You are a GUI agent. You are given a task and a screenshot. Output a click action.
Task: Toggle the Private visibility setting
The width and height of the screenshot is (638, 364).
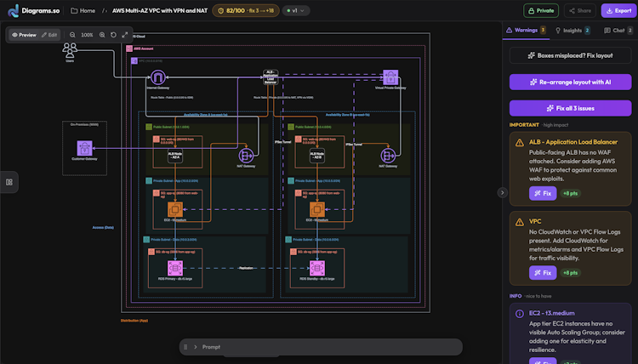541,10
